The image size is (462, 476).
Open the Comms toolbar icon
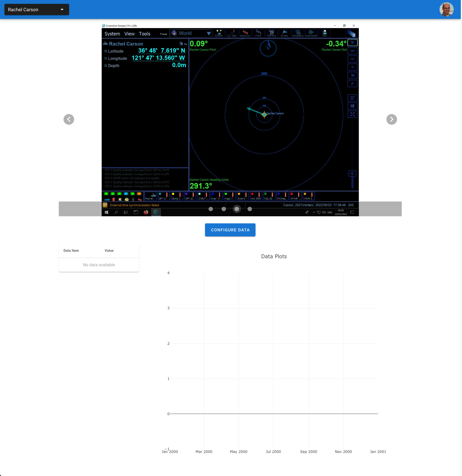tap(271, 33)
